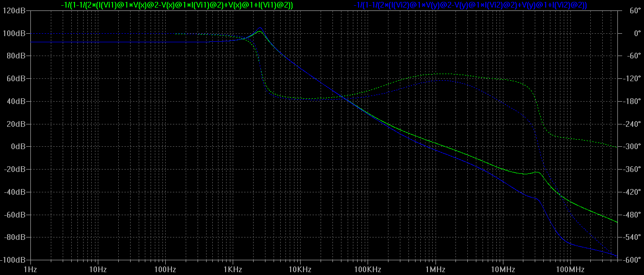
Task: Click the 1KHz frequency axis label
Action: pos(233,270)
